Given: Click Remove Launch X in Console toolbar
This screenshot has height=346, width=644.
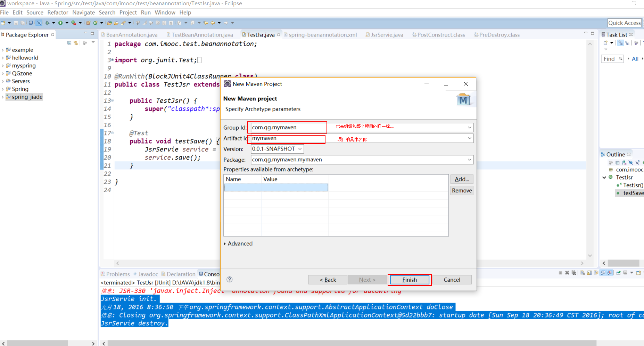Looking at the screenshot, I should click(567, 273).
